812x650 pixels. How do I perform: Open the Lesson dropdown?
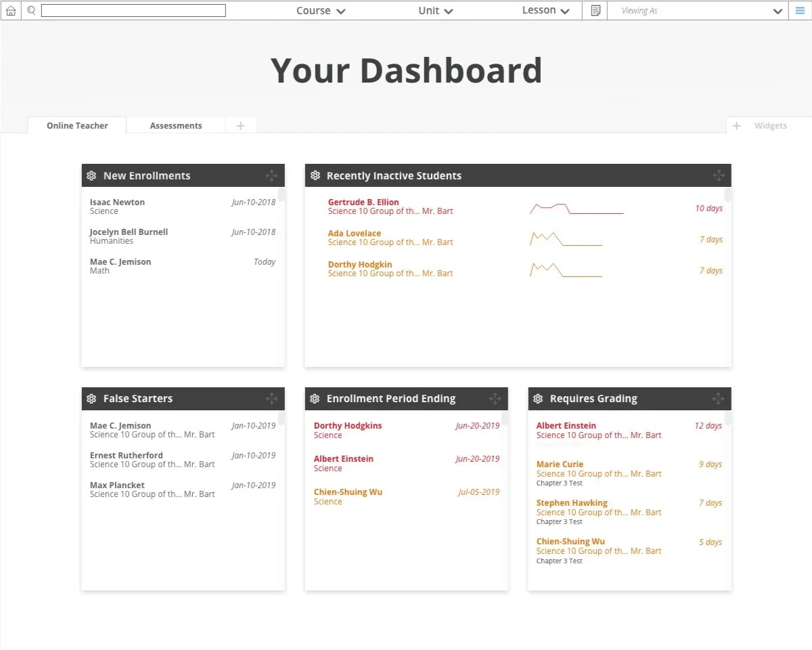546,11
